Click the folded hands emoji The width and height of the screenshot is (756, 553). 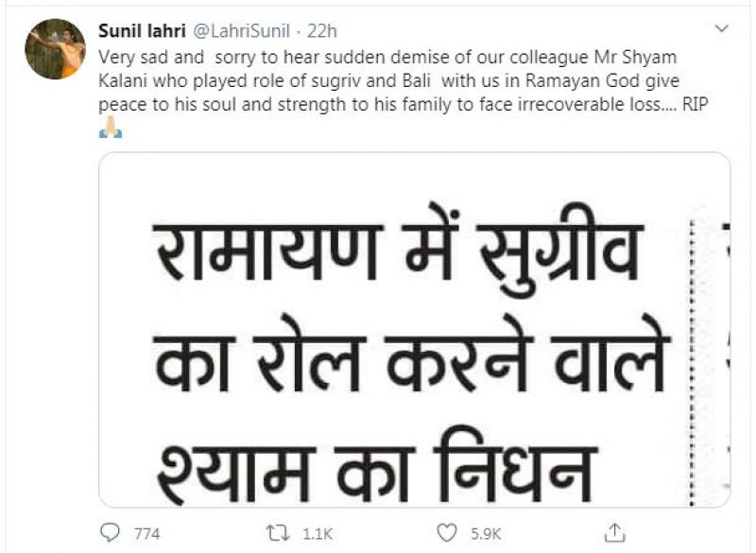click(111, 128)
